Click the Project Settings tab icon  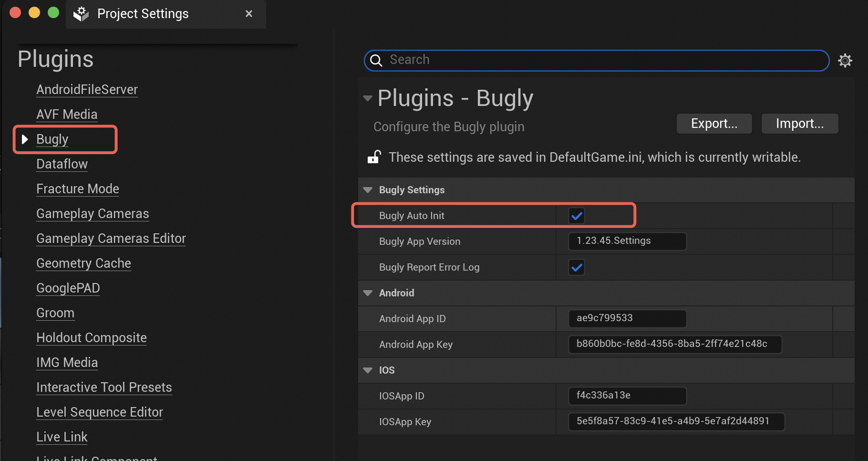(x=81, y=14)
